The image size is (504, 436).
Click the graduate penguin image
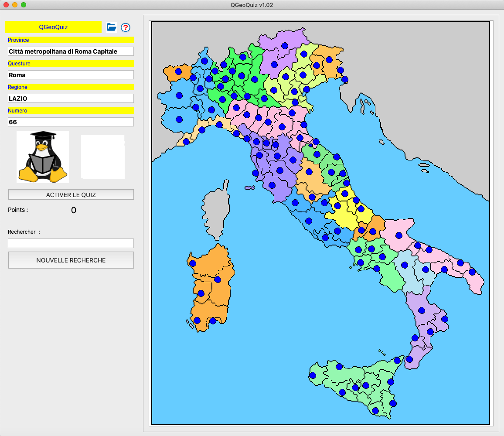coord(43,157)
